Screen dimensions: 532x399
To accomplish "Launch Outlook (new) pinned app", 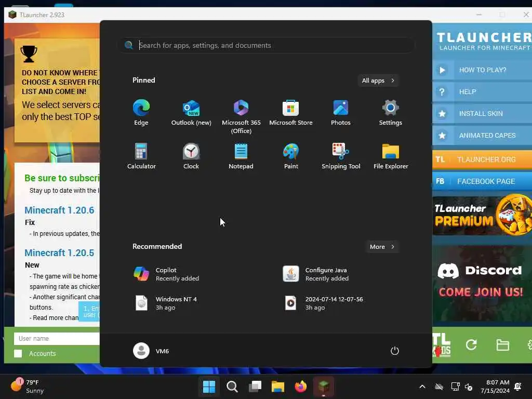I will pos(191,113).
